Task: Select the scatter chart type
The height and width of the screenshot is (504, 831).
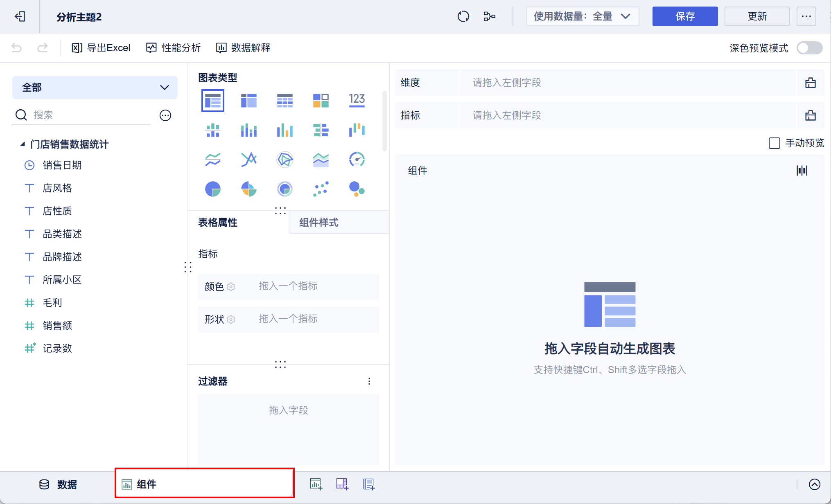Action: (x=321, y=189)
